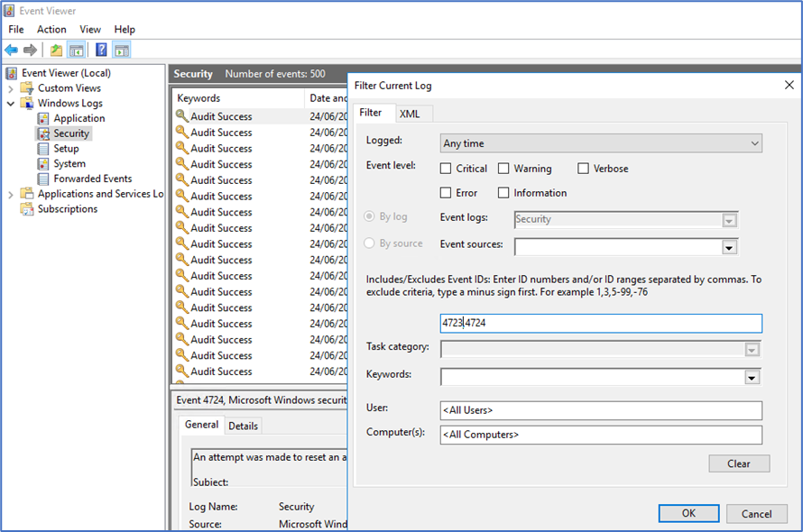Select the Application log icon in tree

[x=43, y=118]
